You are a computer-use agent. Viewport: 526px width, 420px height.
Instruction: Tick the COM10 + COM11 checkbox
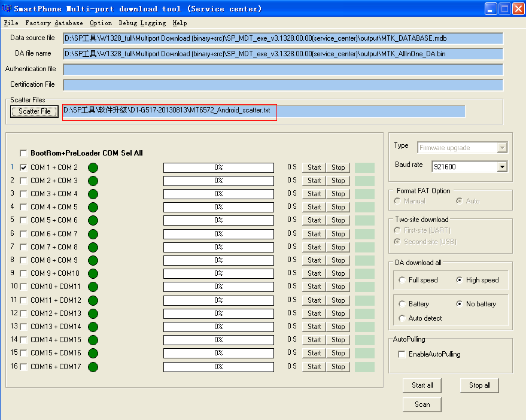23,287
